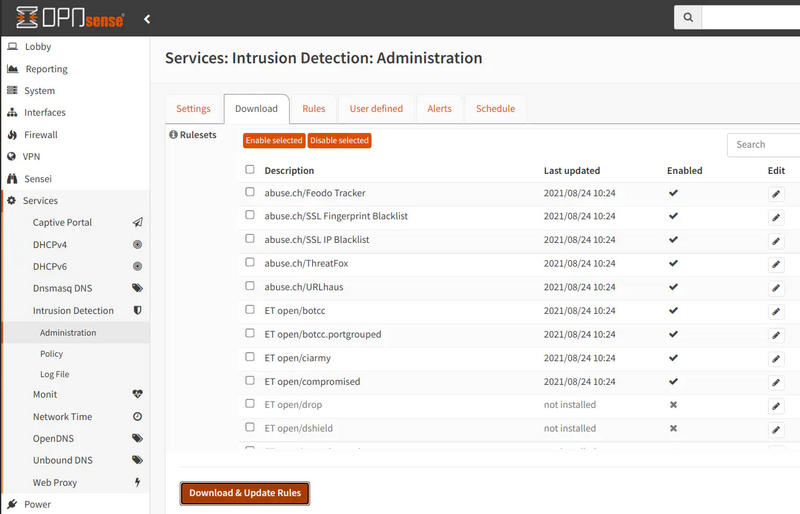Click the Captive Portal paper plane icon
800x514 pixels.
138,222
